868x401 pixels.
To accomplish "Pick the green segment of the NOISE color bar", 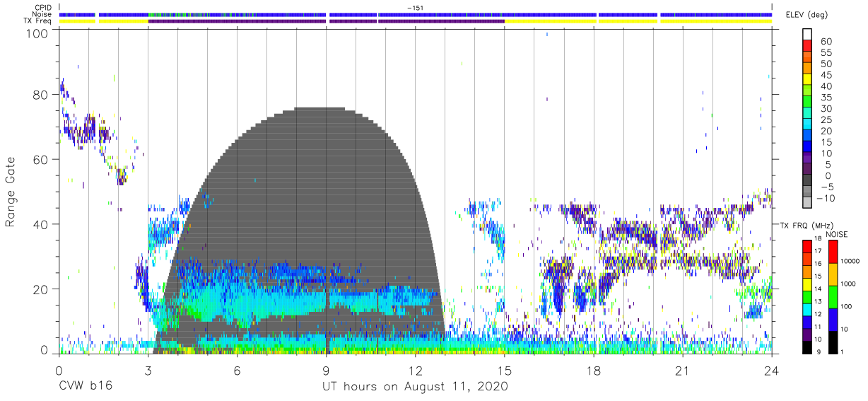I will (x=833, y=296).
